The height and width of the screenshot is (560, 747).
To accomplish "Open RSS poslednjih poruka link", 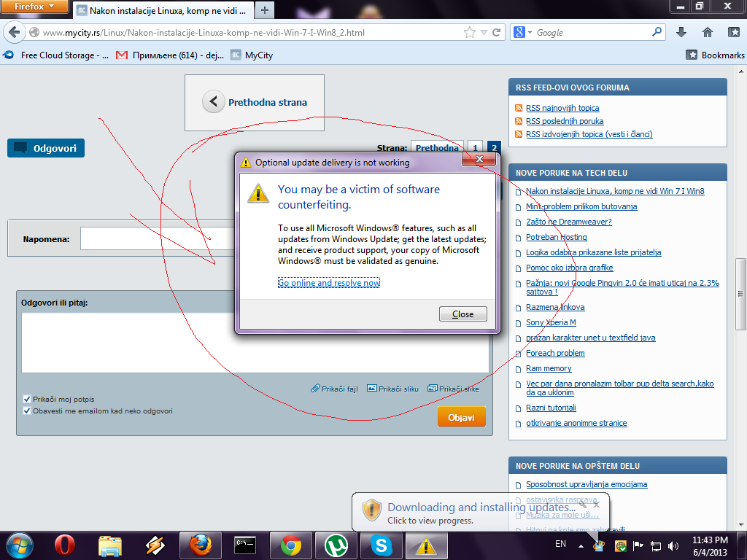I will pos(565,121).
